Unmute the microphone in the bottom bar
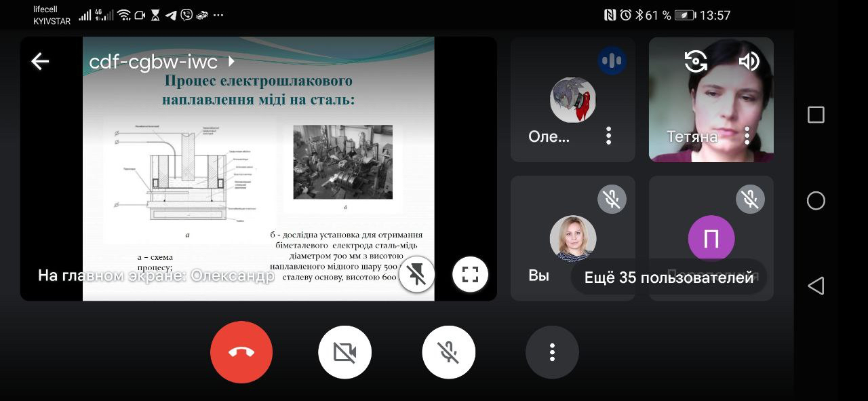The height and width of the screenshot is (401, 868). 448,352
